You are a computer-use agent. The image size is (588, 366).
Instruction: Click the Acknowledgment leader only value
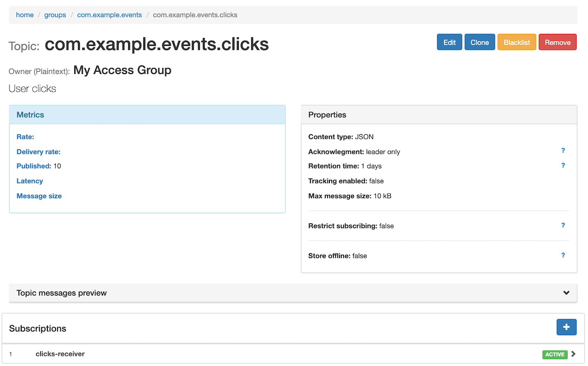[383, 152]
